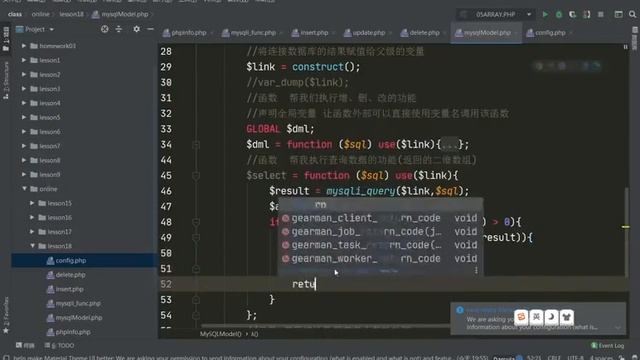The image size is (640, 360).
Task: Open the search everywhere magnifier
Action: coord(632,14)
